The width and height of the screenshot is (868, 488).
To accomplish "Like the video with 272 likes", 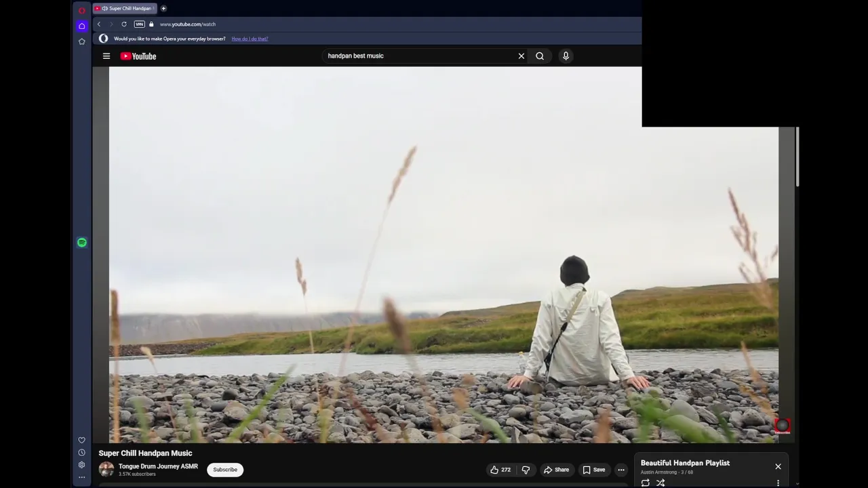I will pyautogui.click(x=500, y=470).
